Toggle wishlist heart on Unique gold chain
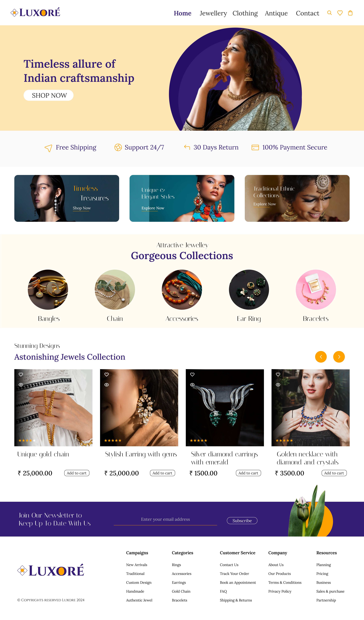The width and height of the screenshot is (364, 620). point(21,375)
